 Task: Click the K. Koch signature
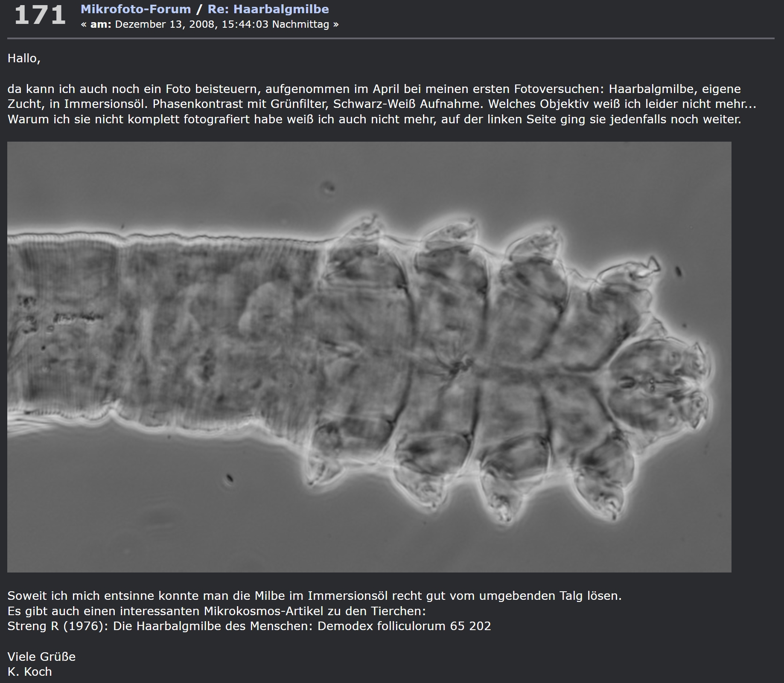pos(29,671)
